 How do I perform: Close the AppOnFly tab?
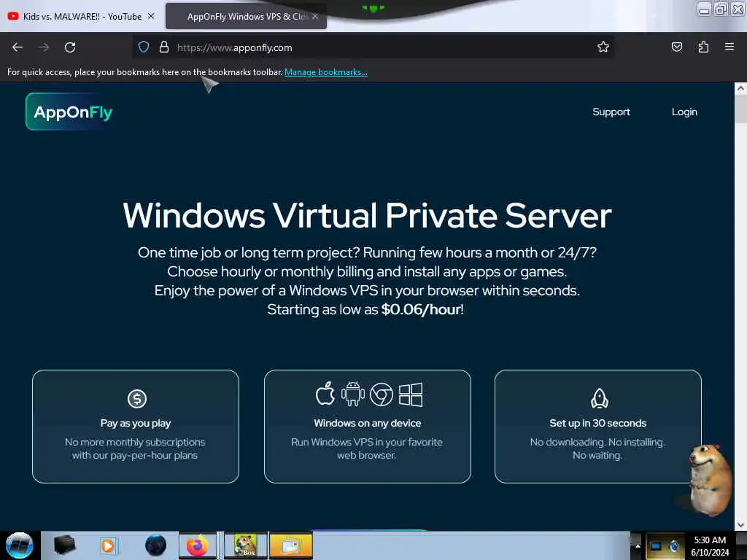click(x=315, y=16)
